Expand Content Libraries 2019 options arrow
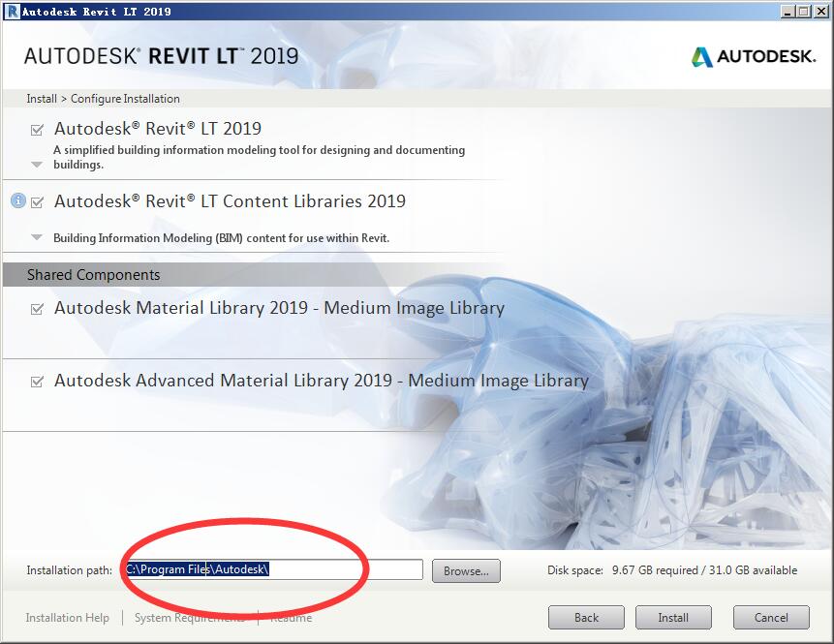The image size is (834, 644). pos(37,237)
